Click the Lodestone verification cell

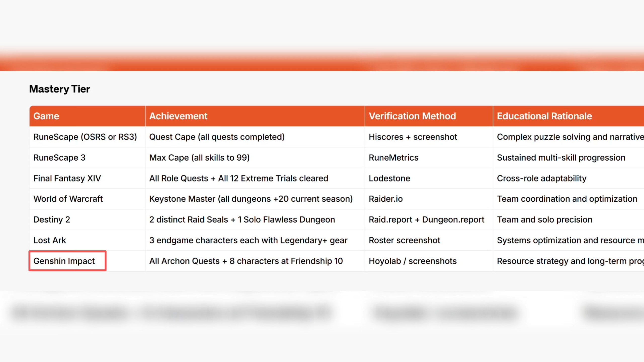click(429, 178)
